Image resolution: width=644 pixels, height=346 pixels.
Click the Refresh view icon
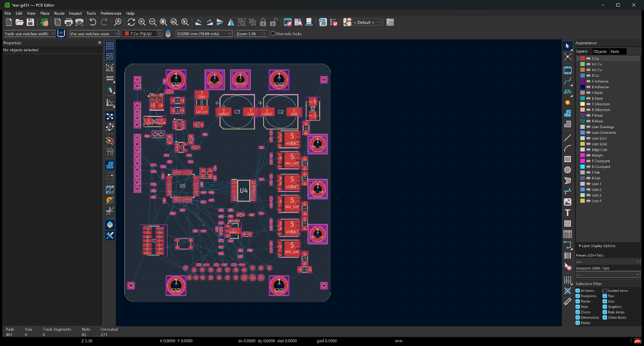coord(131,22)
